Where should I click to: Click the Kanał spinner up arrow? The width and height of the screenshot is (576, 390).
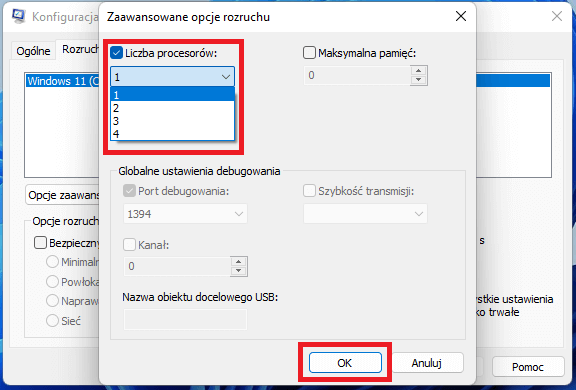[239, 261]
